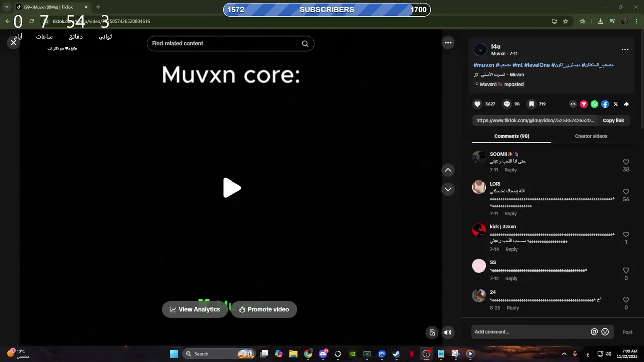Search using the magnifier in Find related content
The width and height of the screenshot is (644, 362).
pos(305,44)
